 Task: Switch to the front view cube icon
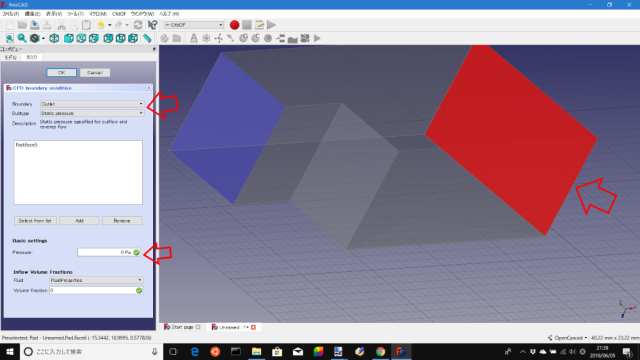pyautogui.click(x=69, y=38)
